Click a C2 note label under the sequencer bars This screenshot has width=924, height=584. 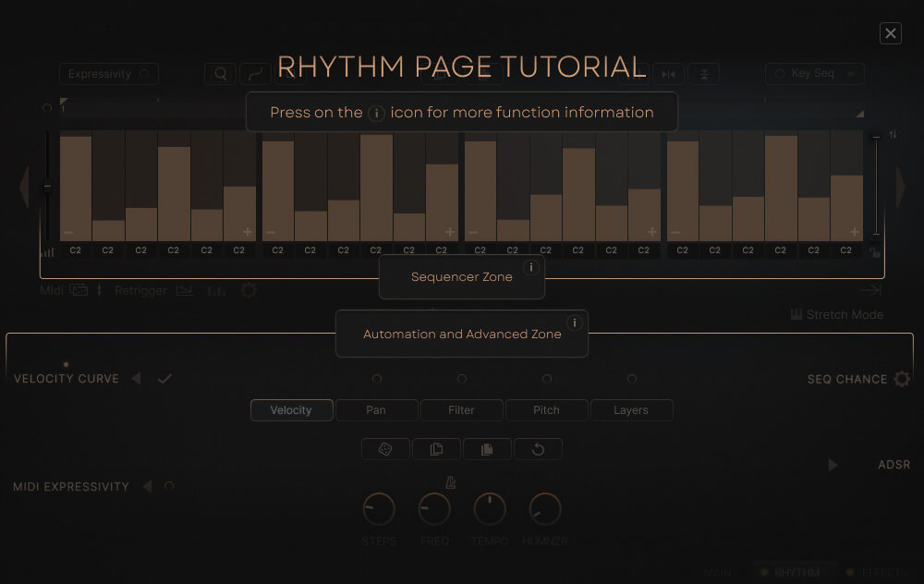coord(75,249)
